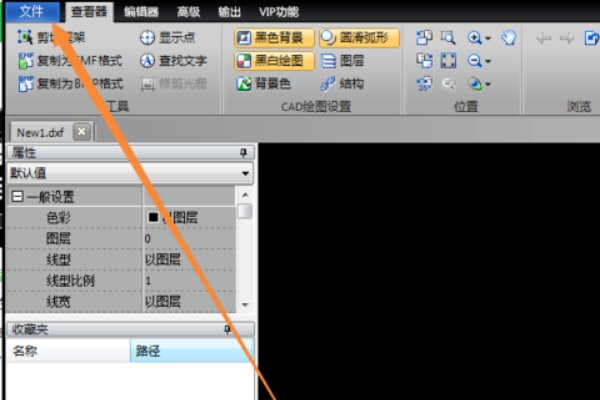The width and height of the screenshot is (600, 400).
Task: Toggle 黑色背景 black background
Action: tap(274, 38)
